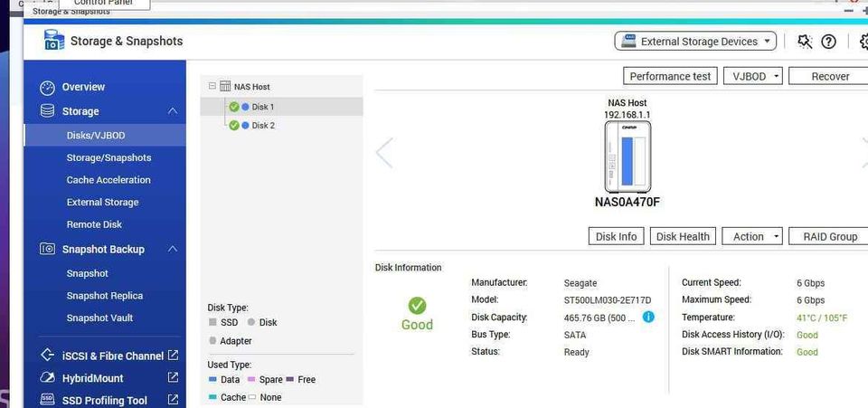Viewport: 868px width, 408px height.
Task: Open HybridMount external link icon
Action: click(174, 377)
